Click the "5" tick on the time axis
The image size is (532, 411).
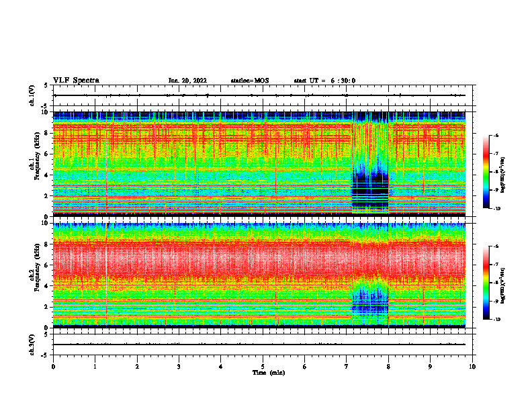[x=263, y=367]
